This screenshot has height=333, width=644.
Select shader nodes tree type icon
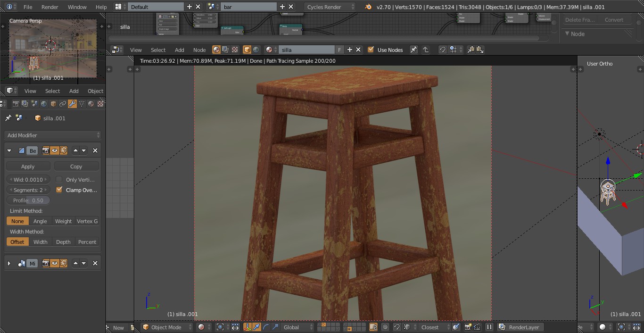pos(216,50)
